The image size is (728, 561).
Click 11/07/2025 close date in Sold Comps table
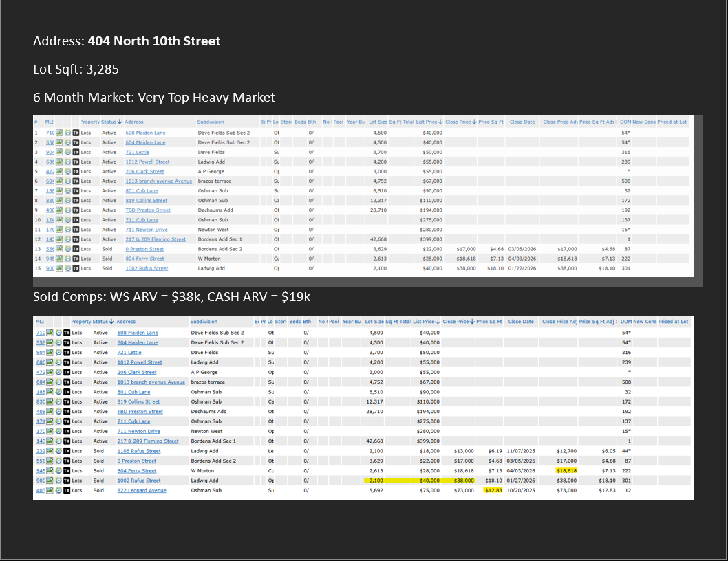click(521, 451)
